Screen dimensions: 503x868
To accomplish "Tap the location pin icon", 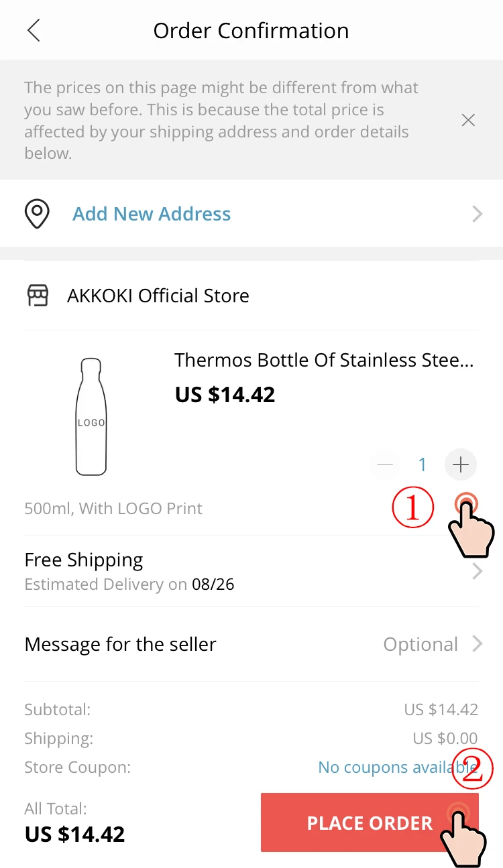I will tap(37, 214).
